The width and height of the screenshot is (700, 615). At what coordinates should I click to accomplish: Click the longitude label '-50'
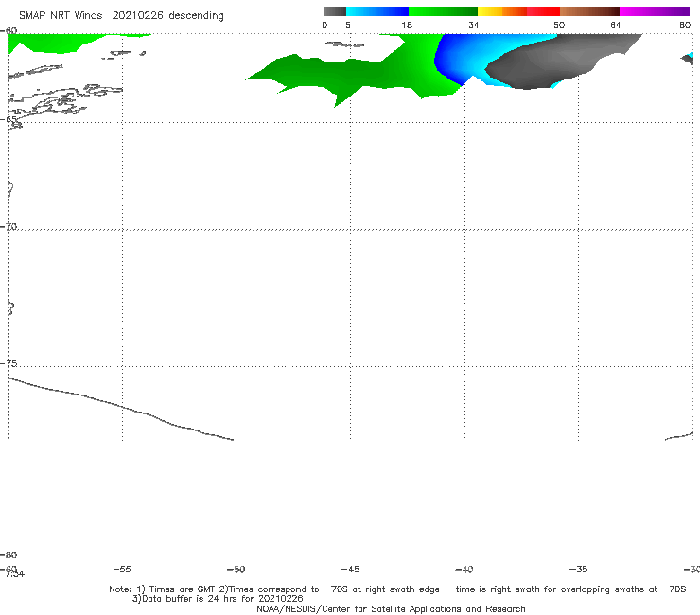236,569
